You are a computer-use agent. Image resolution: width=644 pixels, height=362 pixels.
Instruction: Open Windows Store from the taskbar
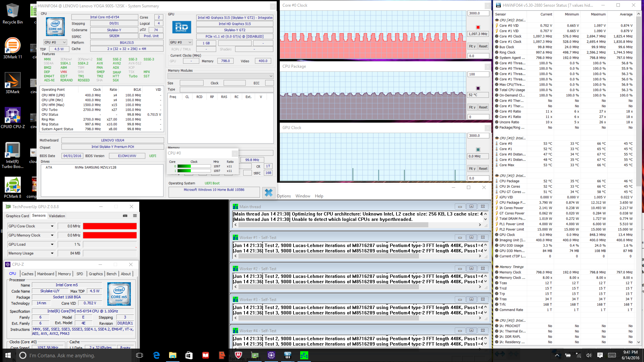click(189, 355)
